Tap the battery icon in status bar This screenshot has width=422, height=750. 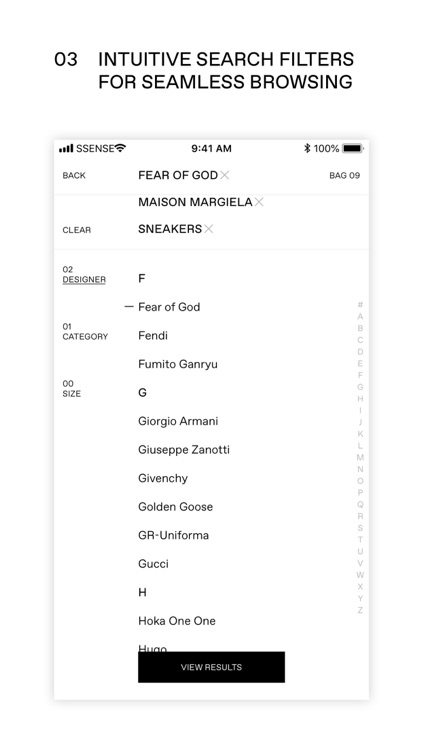point(353,148)
